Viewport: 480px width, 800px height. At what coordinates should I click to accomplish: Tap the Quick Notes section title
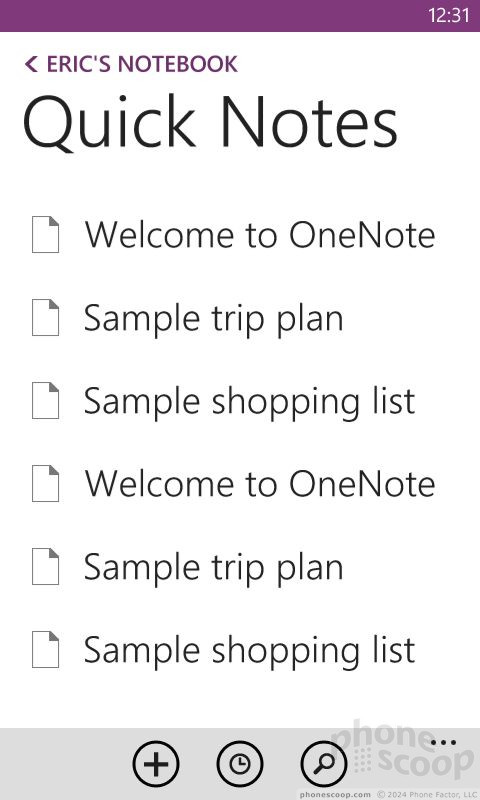[x=210, y=124]
